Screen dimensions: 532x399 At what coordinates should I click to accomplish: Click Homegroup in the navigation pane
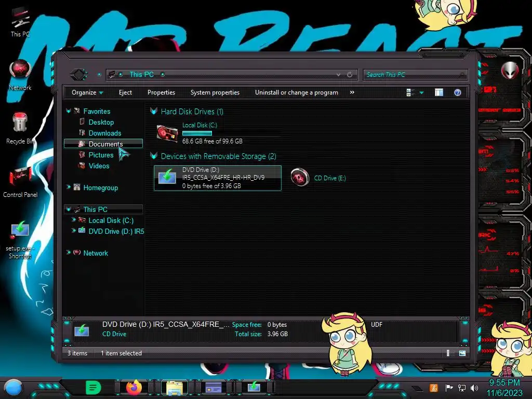click(x=100, y=188)
